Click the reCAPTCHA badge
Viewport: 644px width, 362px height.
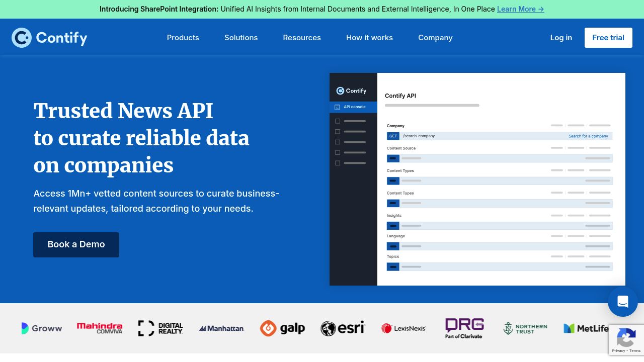coord(626,340)
